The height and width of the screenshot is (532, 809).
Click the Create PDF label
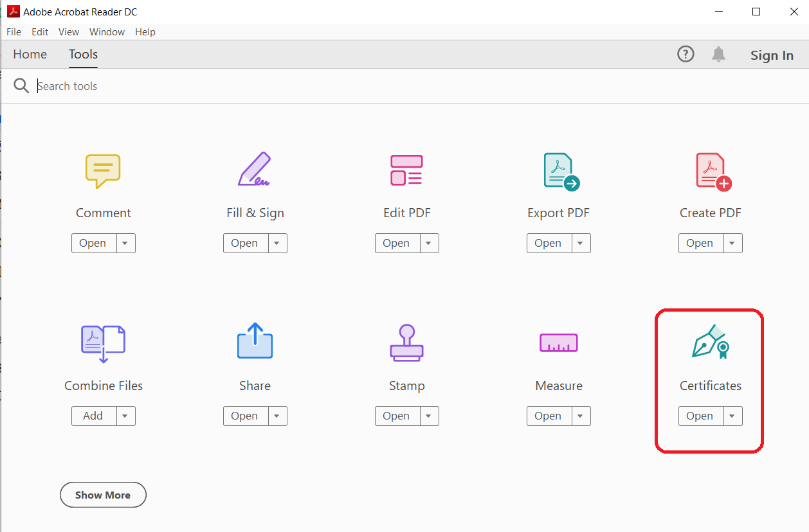[711, 213]
